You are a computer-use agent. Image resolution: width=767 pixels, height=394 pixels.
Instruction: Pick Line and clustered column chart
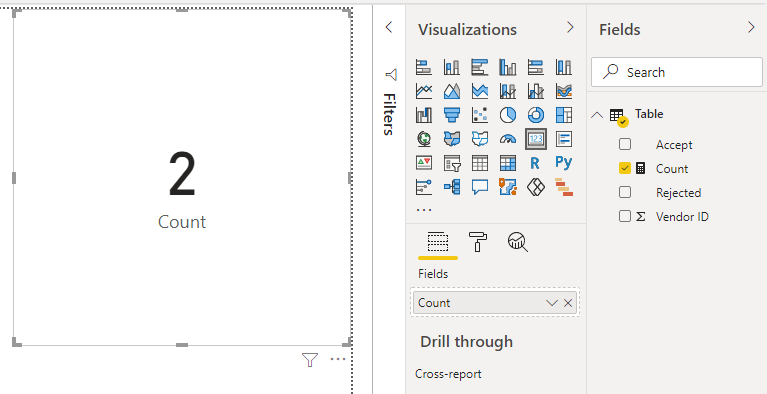coord(536,91)
